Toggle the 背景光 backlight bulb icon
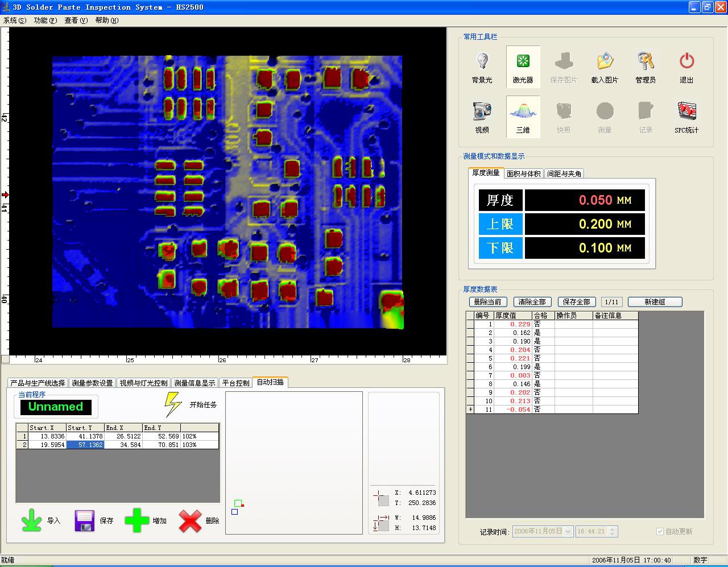Screen dimensions: 728x567 point(482,61)
